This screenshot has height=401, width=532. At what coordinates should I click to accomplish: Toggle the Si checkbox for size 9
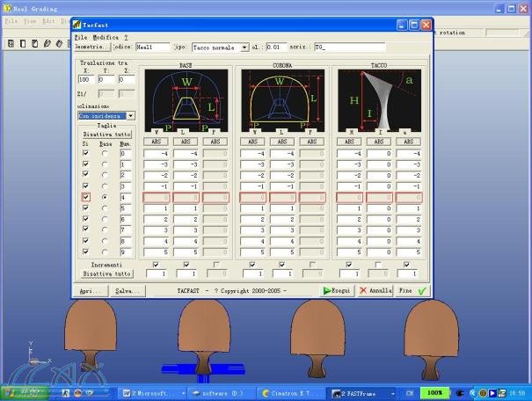coord(85,252)
